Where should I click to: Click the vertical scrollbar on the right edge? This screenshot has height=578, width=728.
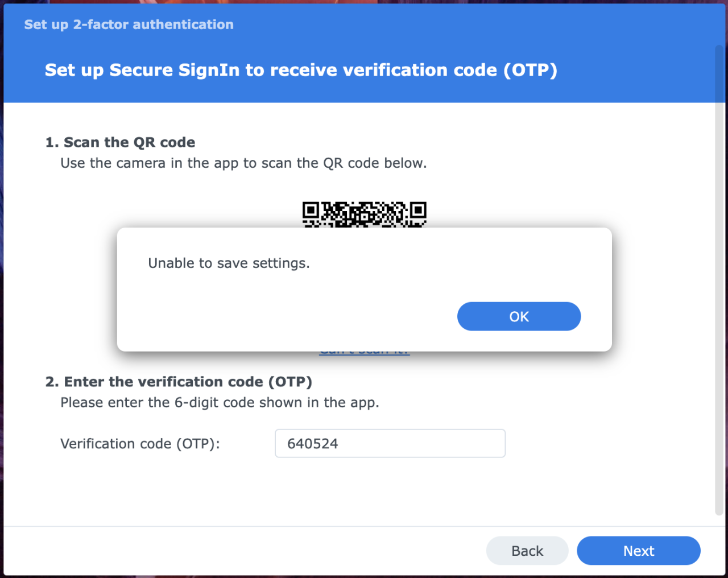(719, 279)
